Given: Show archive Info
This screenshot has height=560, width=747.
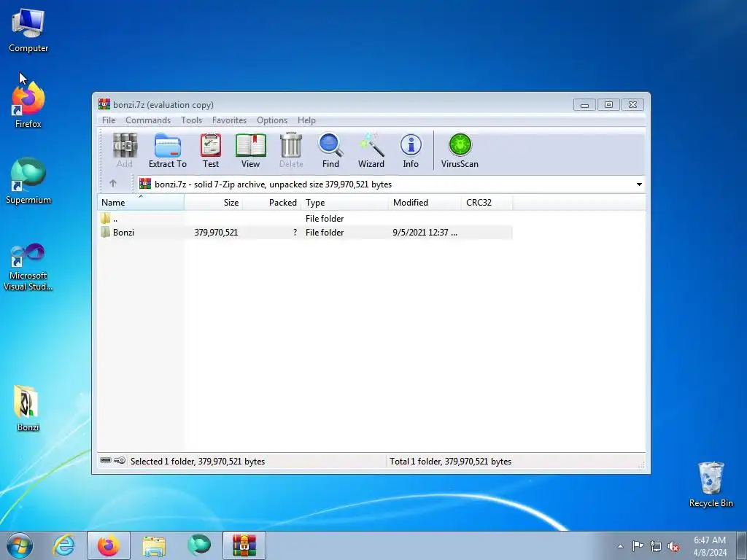Looking at the screenshot, I should click(x=411, y=150).
